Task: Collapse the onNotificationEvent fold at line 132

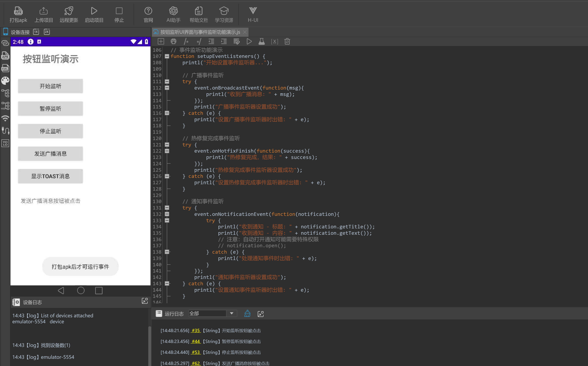Action: click(167, 214)
